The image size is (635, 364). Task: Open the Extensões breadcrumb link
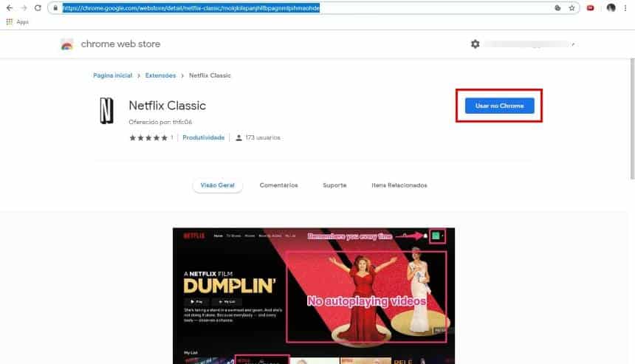(x=160, y=76)
